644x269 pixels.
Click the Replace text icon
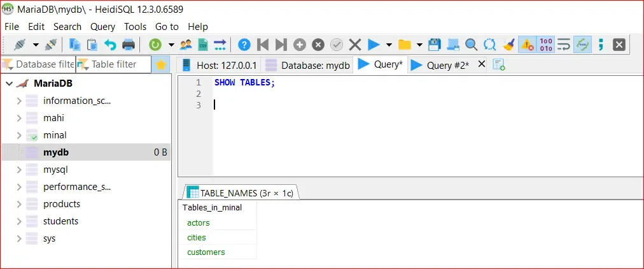(489, 45)
